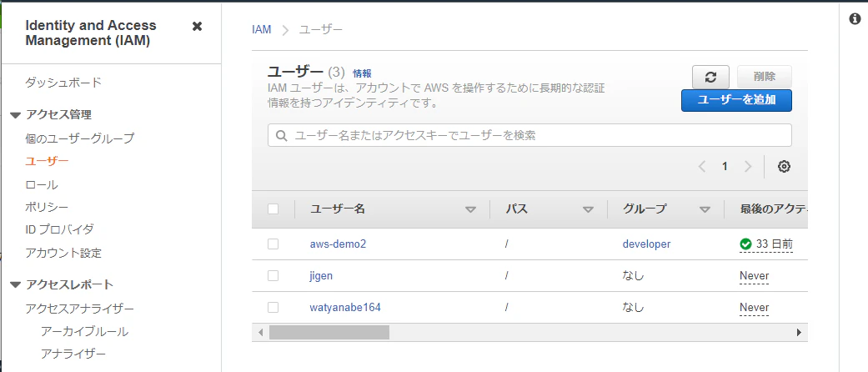This screenshot has height=372, width=868.
Task: Open アカウント設定 in sidebar
Action: coord(63,254)
